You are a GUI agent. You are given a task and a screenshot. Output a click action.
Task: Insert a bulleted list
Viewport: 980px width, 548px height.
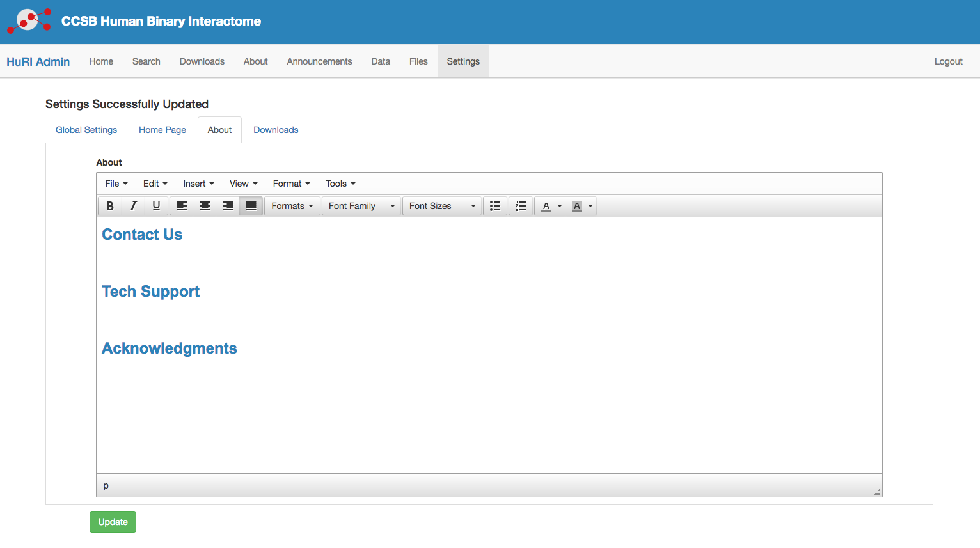tap(495, 206)
